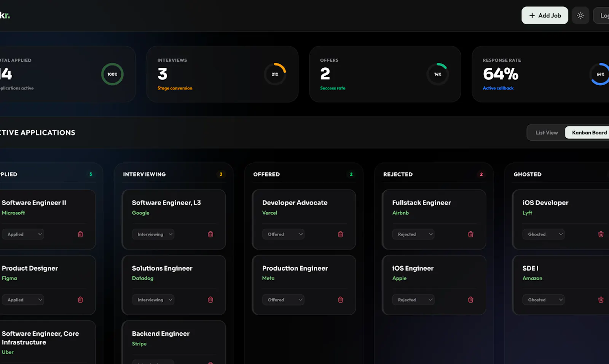Viewport: 609px width, 364px height.
Task: Click the Interviews 21% progress ring
Action: pos(275,74)
